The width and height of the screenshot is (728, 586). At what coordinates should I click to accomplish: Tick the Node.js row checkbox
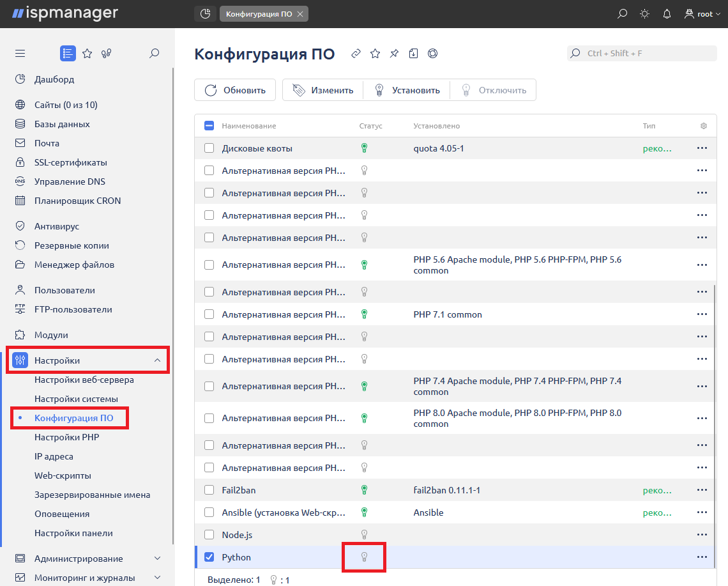coord(209,535)
